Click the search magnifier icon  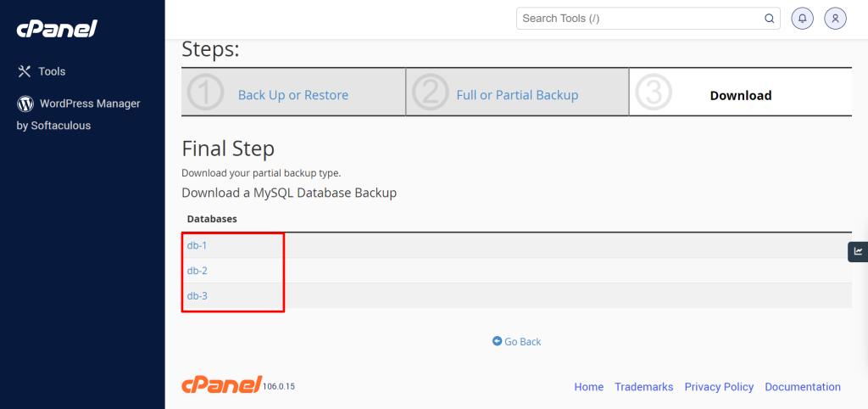coord(769,19)
